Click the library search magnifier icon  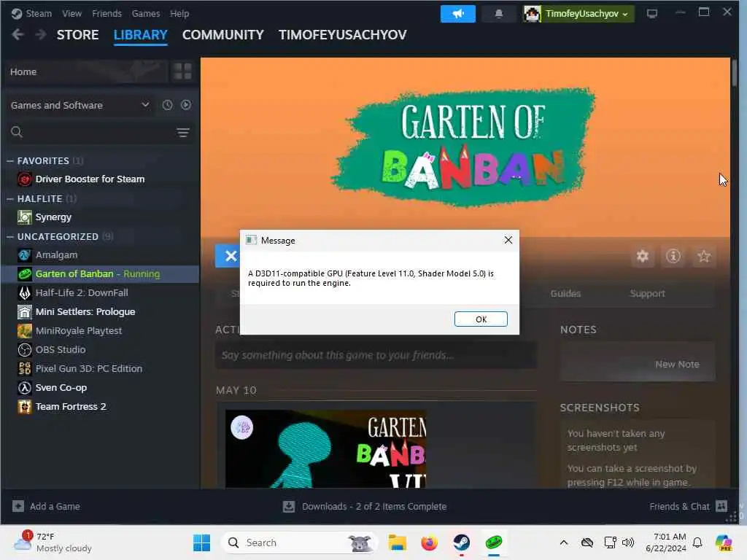coord(17,132)
